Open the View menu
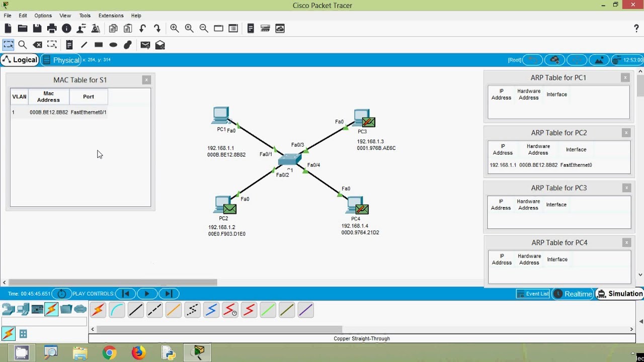 65,16
